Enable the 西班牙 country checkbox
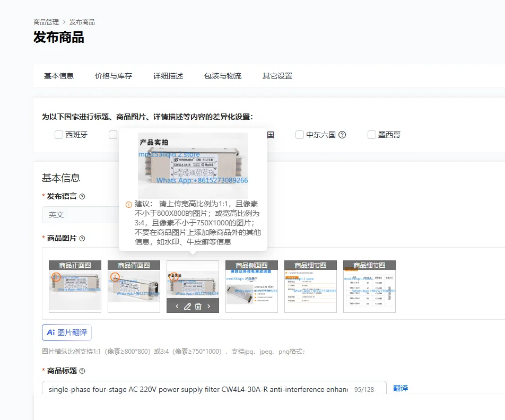This screenshot has width=505, height=420. pos(58,135)
